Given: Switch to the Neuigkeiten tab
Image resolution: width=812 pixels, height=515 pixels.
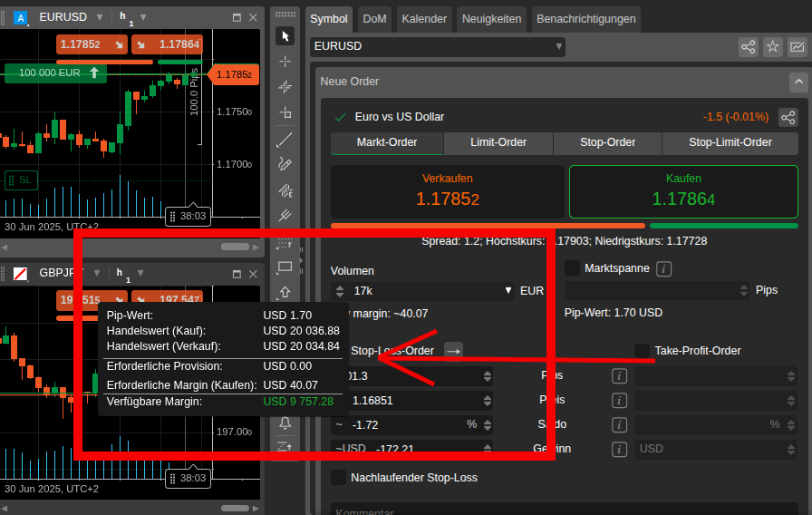Looking at the screenshot, I should point(491,19).
